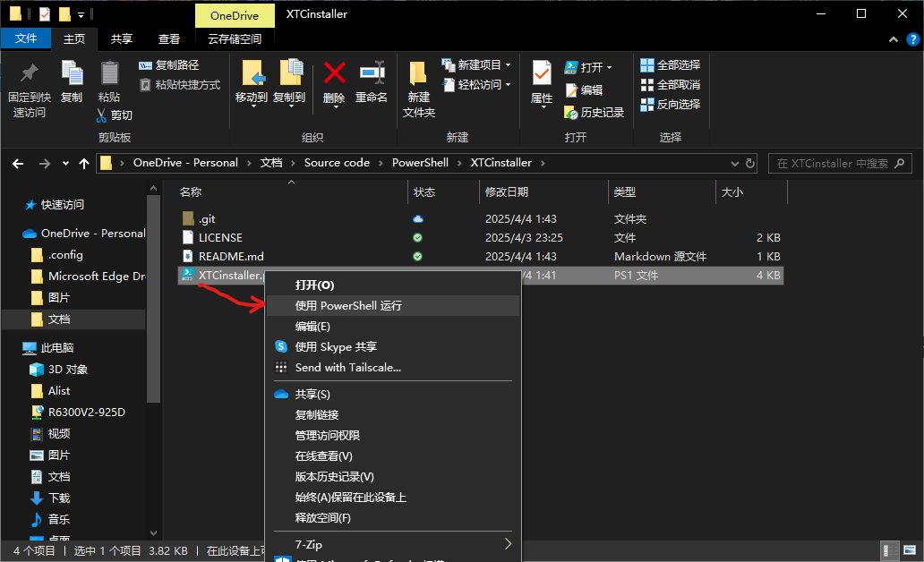Choose 编辑(E) in the context menu
The width and height of the screenshot is (924, 562).
pos(393,327)
